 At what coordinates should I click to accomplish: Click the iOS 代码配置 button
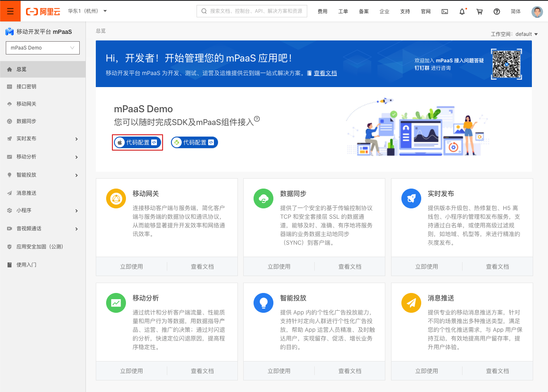tap(138, 142)
